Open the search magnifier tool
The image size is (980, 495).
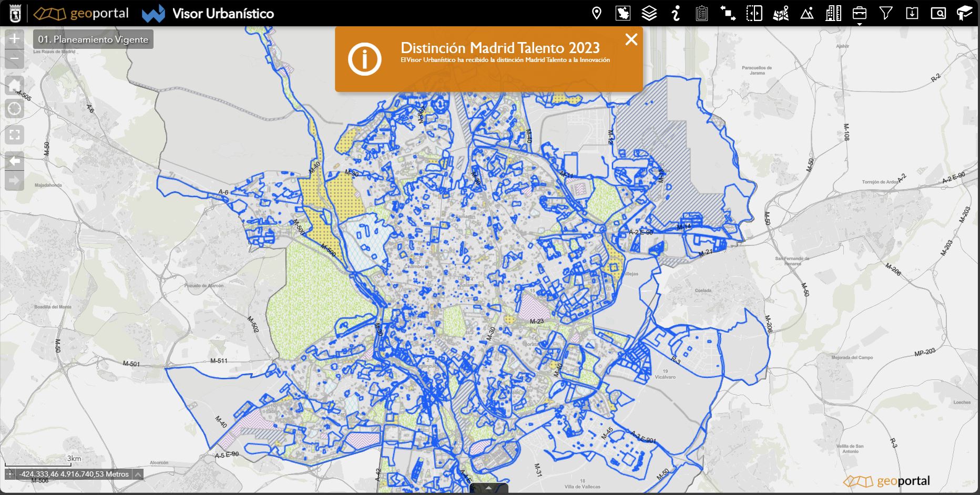click(939, 13)
